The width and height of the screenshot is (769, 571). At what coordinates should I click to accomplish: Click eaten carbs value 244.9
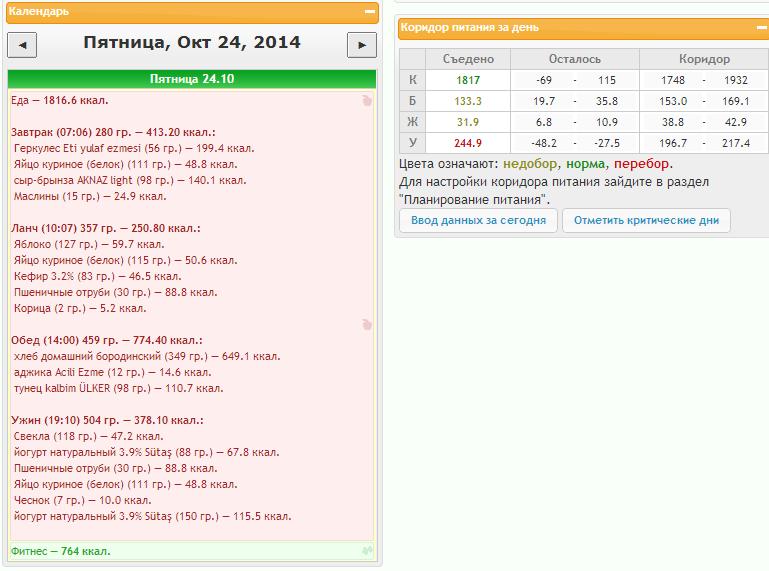point(468,143)
